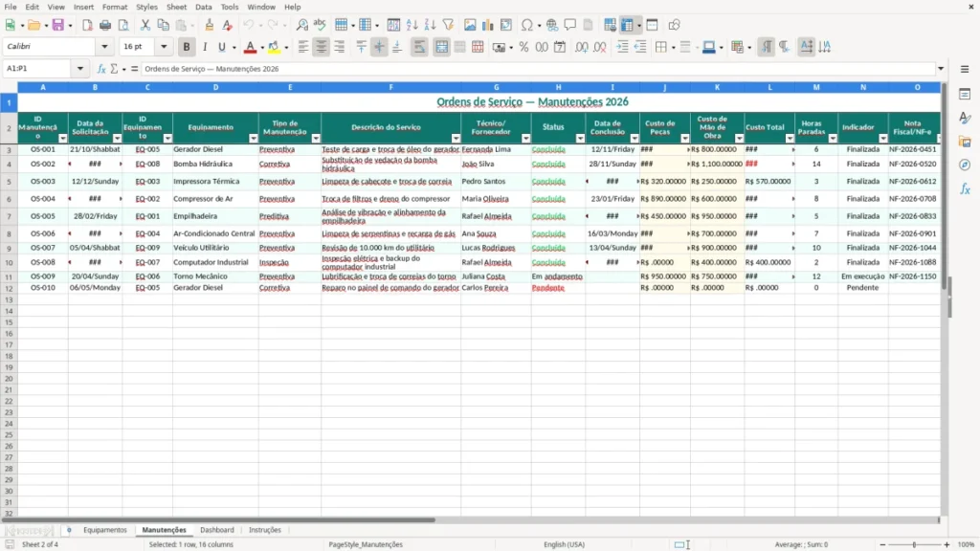Expand the formula bar arrow

pyautogui.click(x=941, y=69)
